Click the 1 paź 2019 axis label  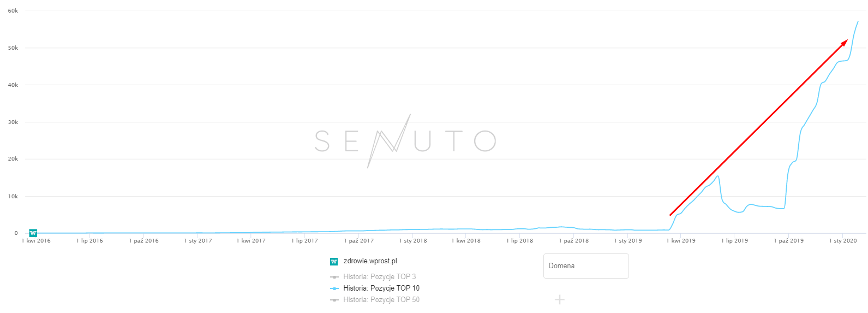(788, 241)
